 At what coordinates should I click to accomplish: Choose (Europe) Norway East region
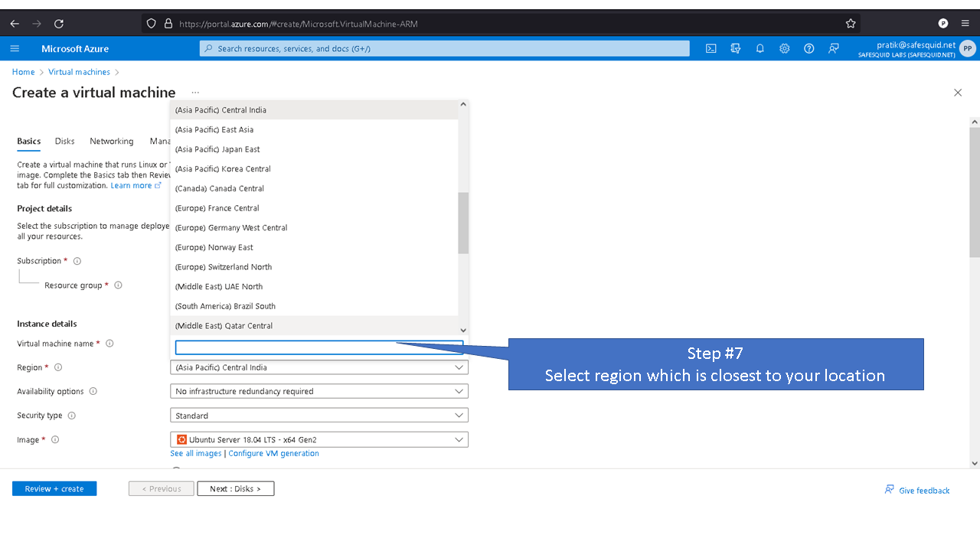[314, 247]
